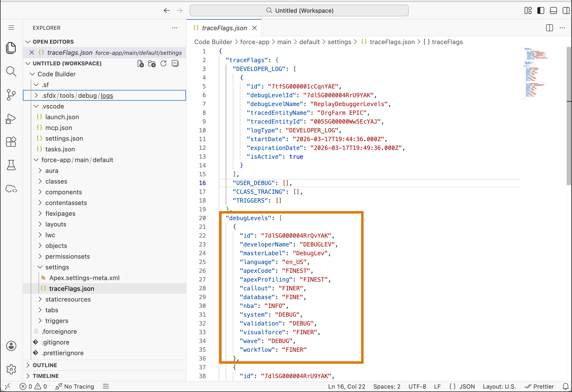Expand the lwc folder
The height and width of the screenshot is (392, 572).
click(x=105, y=235)
